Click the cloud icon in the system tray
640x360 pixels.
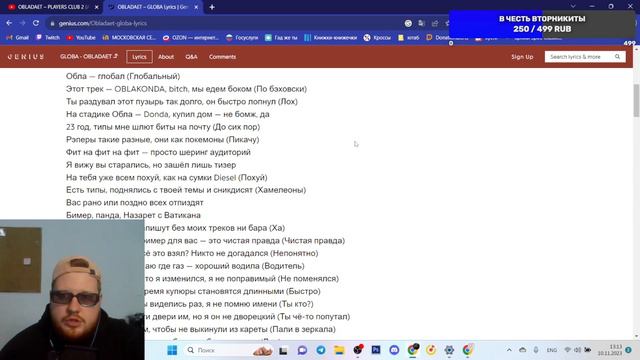pyautogui.click(x=522, y=350)
